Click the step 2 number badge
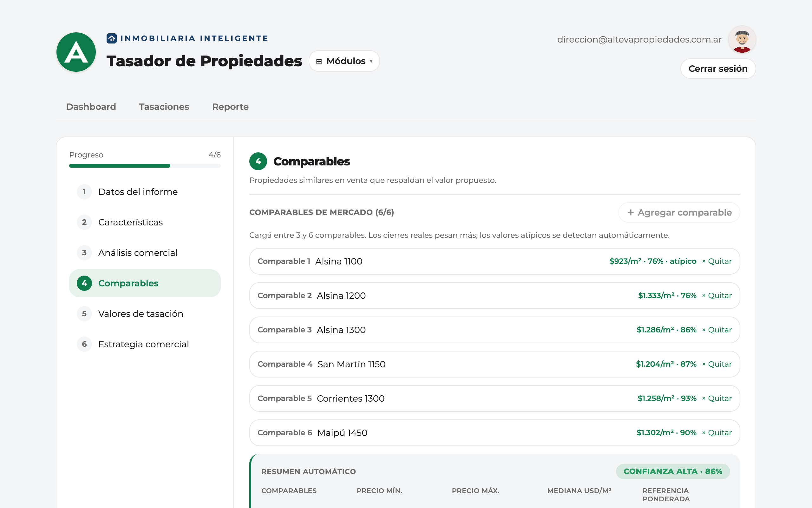 (84, 223)
